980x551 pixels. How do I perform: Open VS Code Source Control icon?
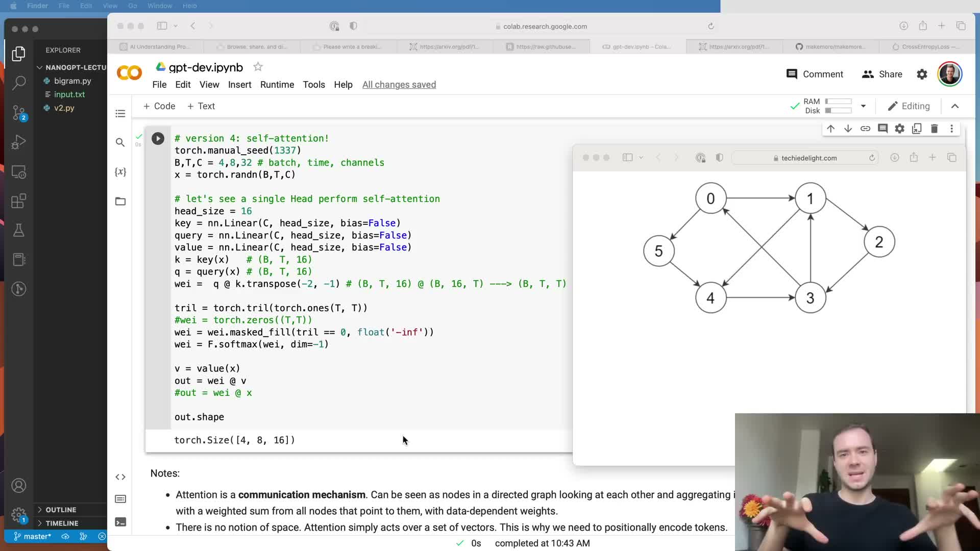[x=19, y=112]
